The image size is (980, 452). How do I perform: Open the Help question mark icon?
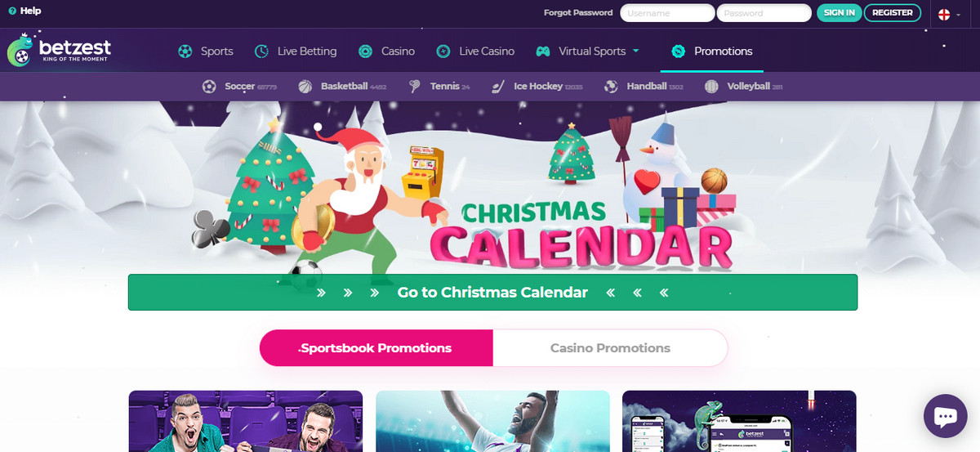[12, 11]
